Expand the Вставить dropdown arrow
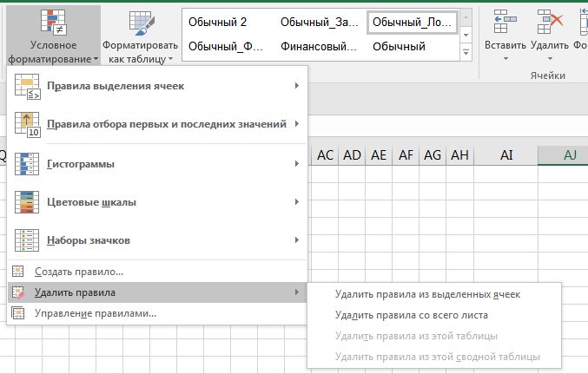Viewport: 588px width, 374px height. tap(505, 60)
